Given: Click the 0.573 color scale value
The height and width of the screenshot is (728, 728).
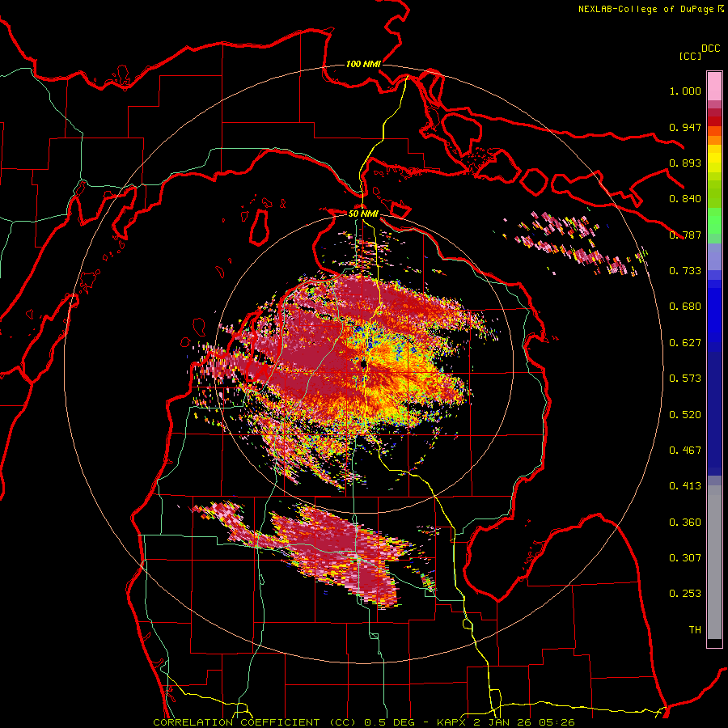Looking at the screenshot, I should coord(685,379).
